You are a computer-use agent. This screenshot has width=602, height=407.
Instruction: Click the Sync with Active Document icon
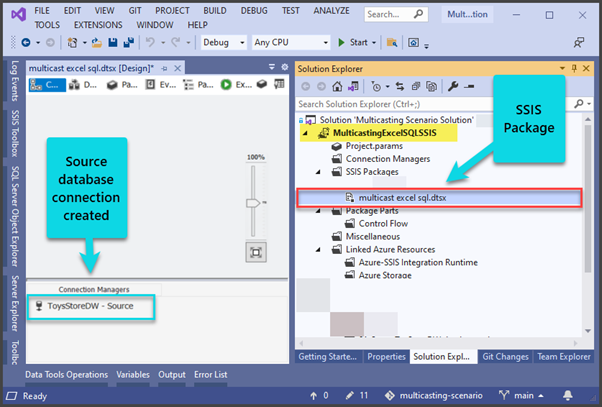[x=400, y=87]
